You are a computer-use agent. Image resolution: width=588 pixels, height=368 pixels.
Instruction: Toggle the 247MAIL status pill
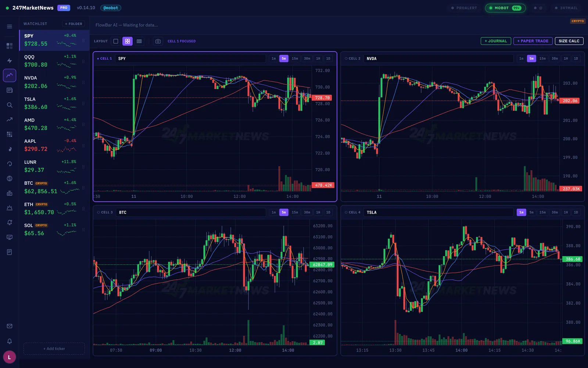point(566,8)
